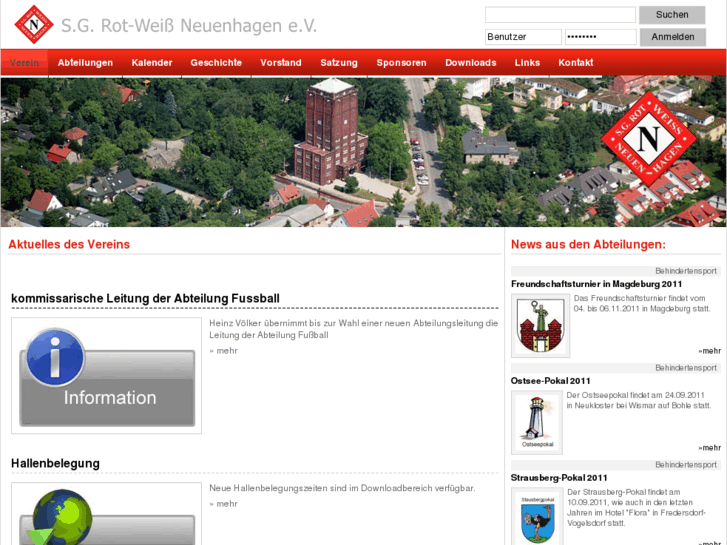Open 'mehr' link under Fussball Leitung article
This screenshot has width=727, height=545.
click(x=225, y=350)
